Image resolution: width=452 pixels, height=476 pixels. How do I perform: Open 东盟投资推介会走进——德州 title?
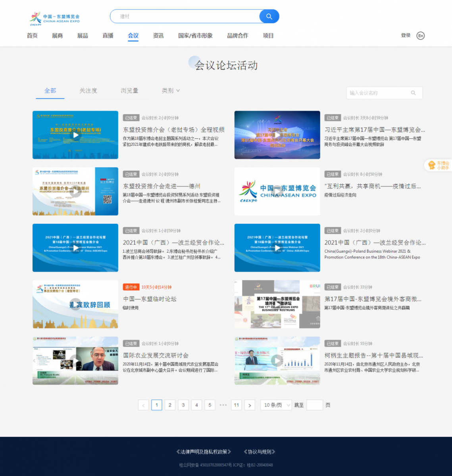coord(162,186)
